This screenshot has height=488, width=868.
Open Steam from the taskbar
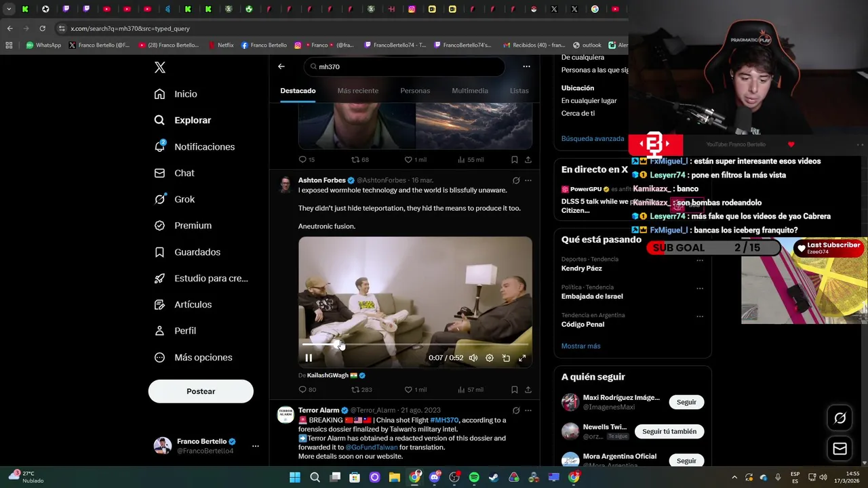coord(494,477)
